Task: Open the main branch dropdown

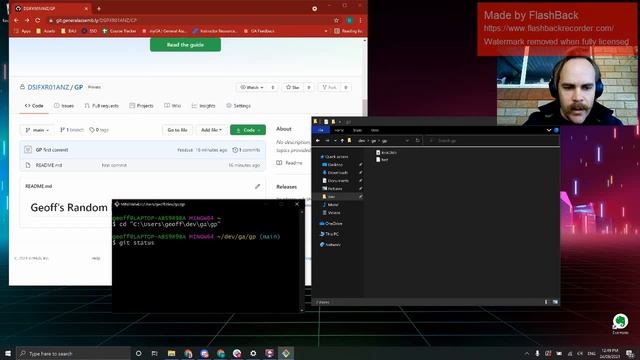Action: 37,130
